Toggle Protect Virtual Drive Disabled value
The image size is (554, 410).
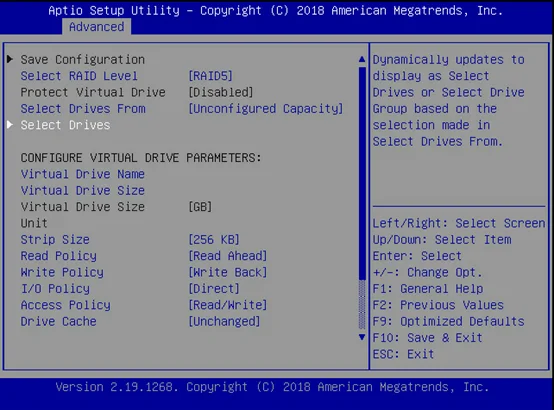click(x=221, y=92)
